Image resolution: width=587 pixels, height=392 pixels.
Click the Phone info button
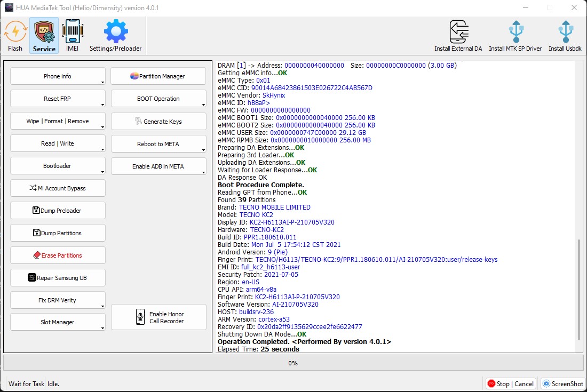[x=58, y=76]
